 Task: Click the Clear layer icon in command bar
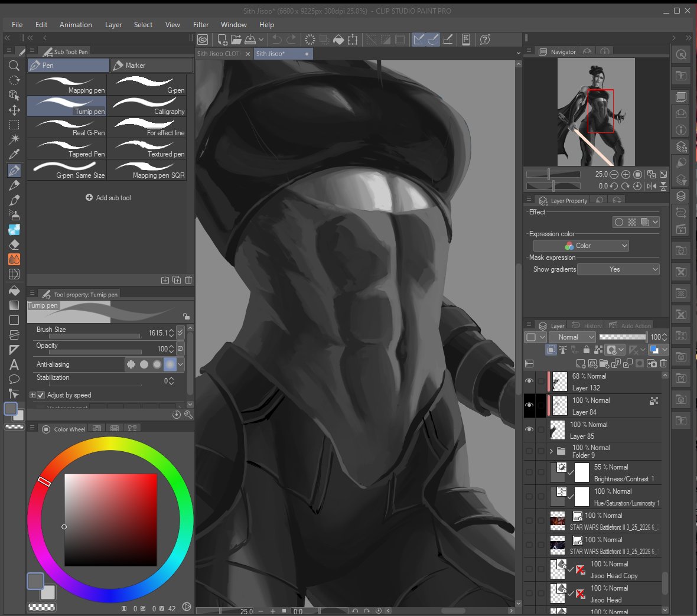click(310, 40)
